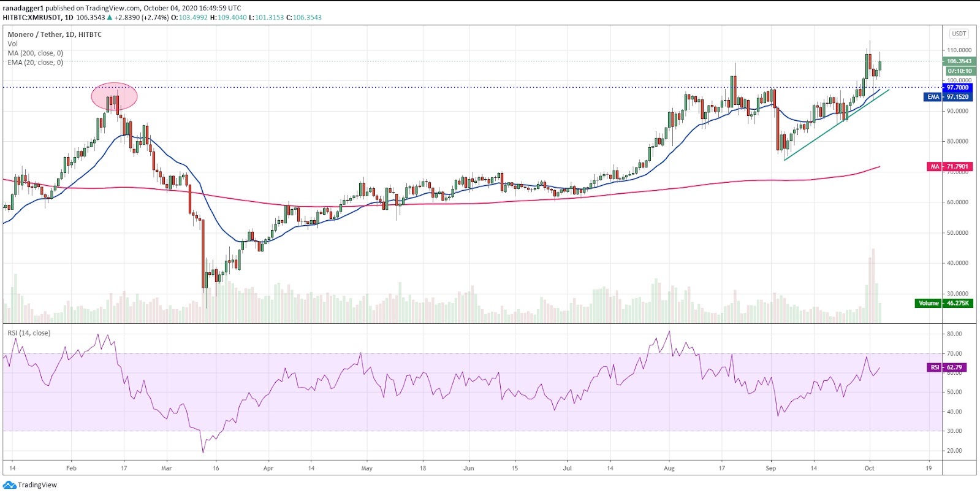Click the purple RSI 62.79 tag
Screen dimensions: 980x495
point(947,367)
